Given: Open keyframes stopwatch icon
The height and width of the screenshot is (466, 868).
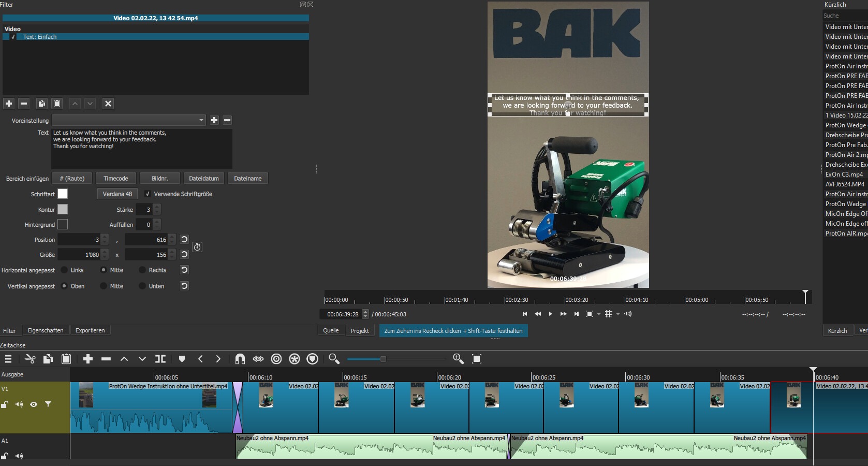Looking at the screenshot, I should [x=197, y=247].
